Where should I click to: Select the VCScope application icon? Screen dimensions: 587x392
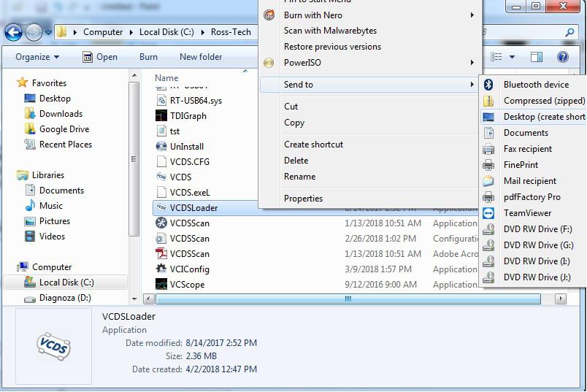point(161,285)
